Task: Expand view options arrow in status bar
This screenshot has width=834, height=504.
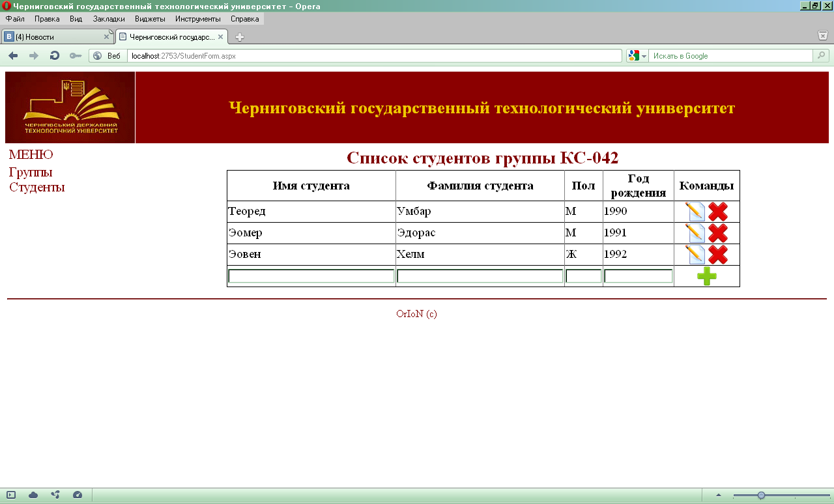Action: tap(719, 496)
